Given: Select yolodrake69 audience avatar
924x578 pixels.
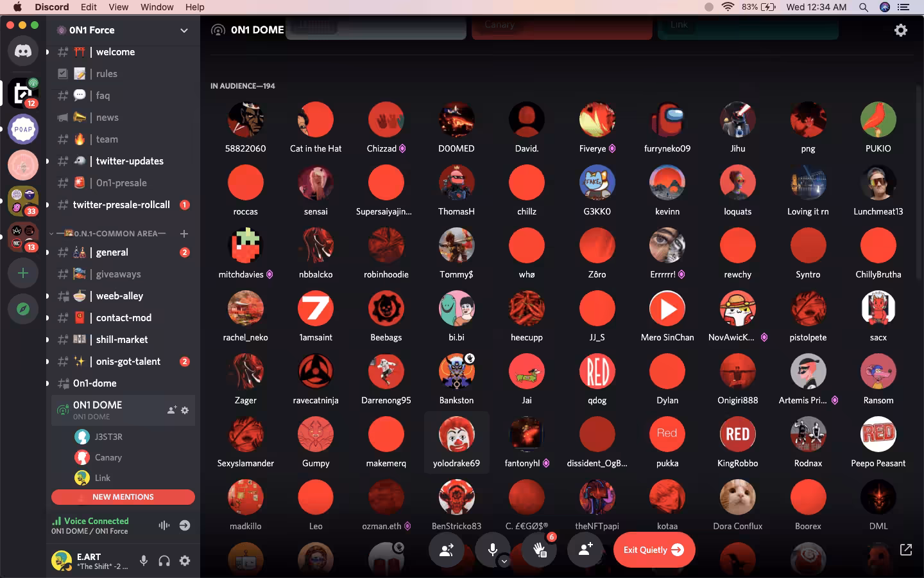Looking at the screenshot, I should point(456,434).
